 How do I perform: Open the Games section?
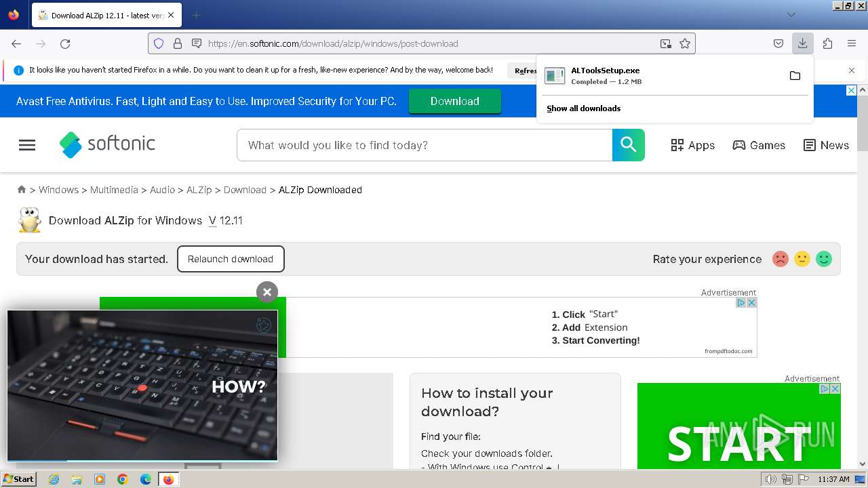coord(759,145)
